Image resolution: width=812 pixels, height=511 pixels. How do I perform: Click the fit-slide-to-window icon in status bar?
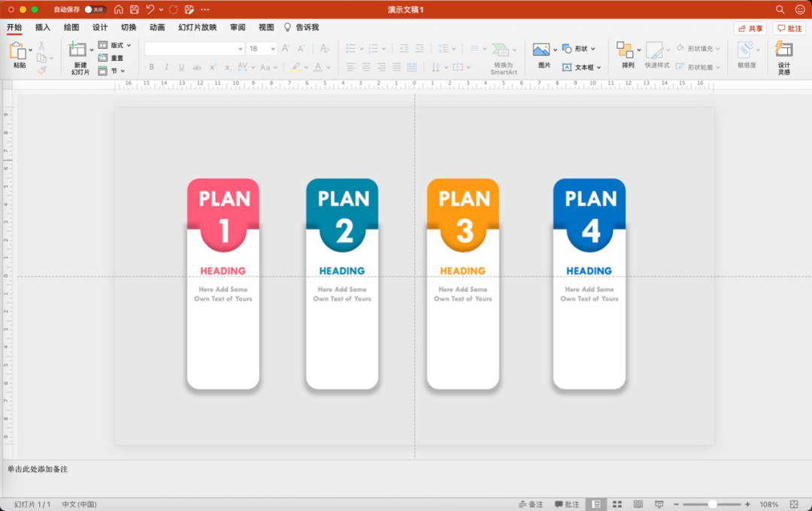tap(794, 504)
